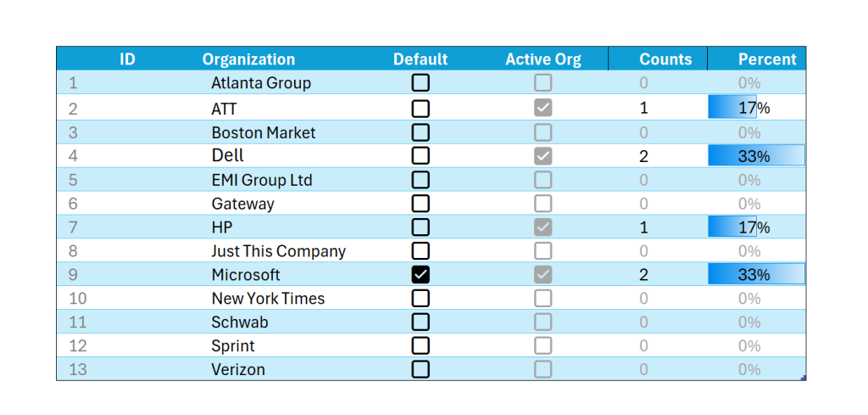
Task: Click the Active Org column header
Action: click(543, 59)
